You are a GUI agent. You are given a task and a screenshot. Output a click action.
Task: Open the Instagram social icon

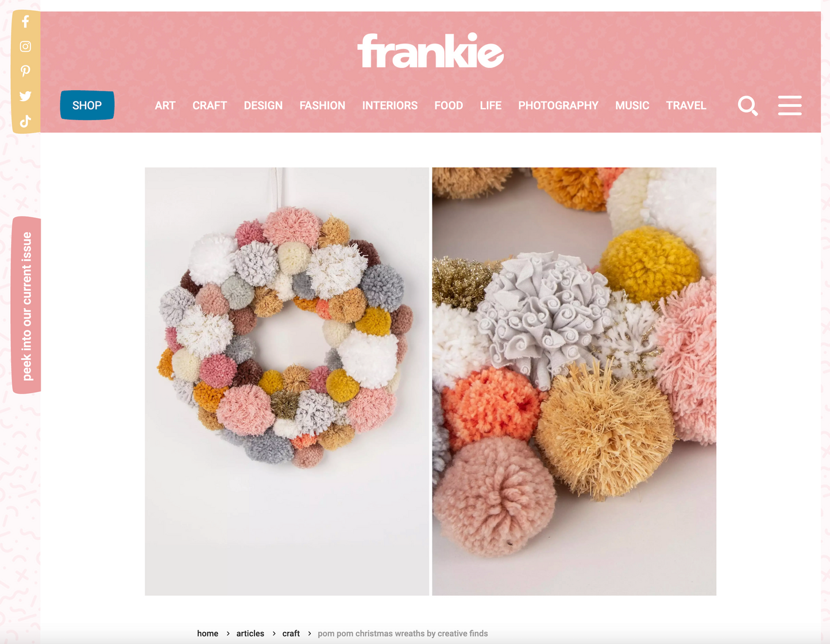click(x=25, y=46)
